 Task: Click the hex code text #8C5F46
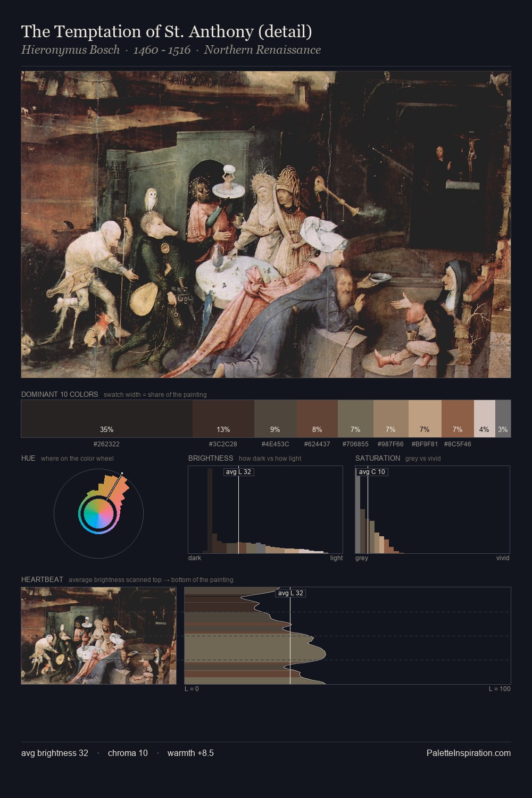458,444
